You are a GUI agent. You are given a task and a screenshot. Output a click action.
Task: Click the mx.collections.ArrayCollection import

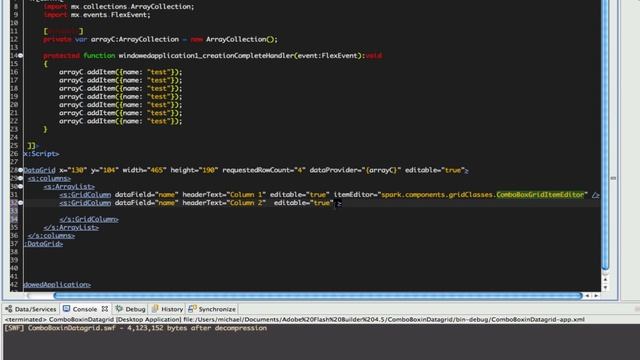pyautogui.click(x=133, y=7)
